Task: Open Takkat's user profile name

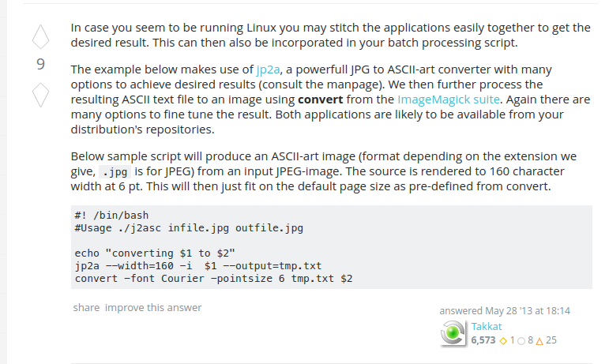Action: click(487, 326)
